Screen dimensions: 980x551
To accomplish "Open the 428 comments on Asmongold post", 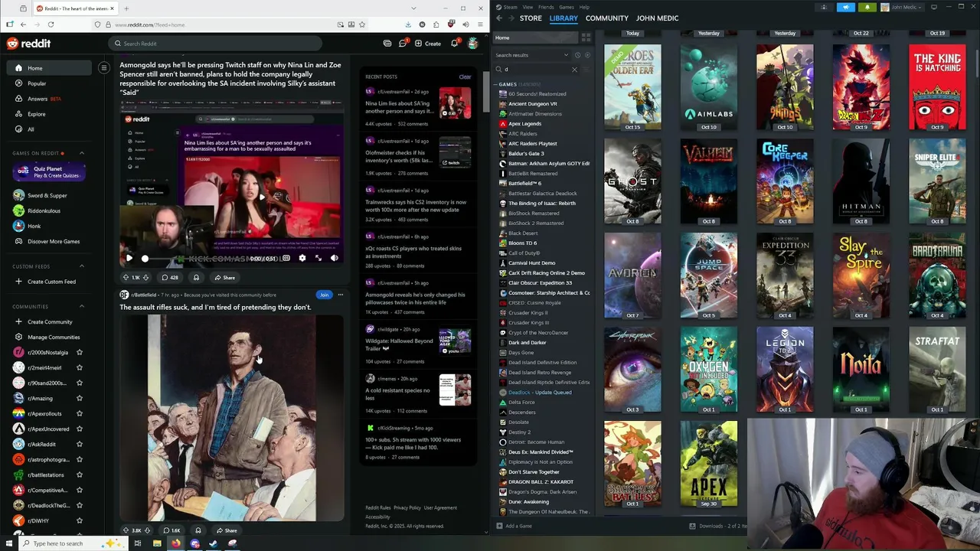I will pyautogui.click(x=169, y=278).
